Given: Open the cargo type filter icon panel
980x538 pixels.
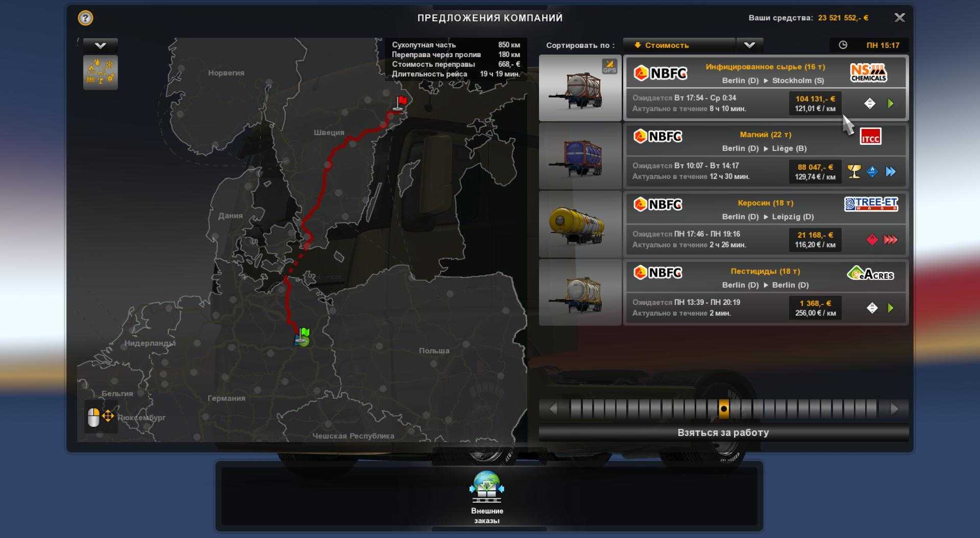Looking at the screenshot, I should tap(101, 72).
